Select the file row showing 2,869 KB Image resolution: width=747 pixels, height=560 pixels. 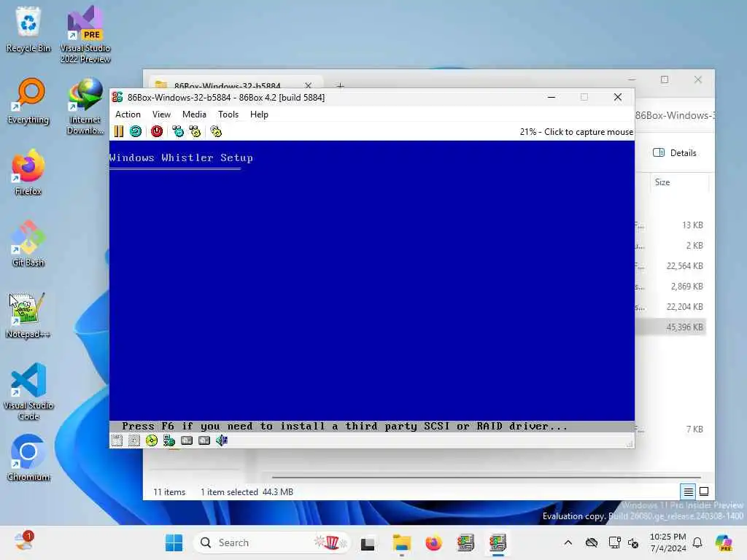click(x=670, y=286)
